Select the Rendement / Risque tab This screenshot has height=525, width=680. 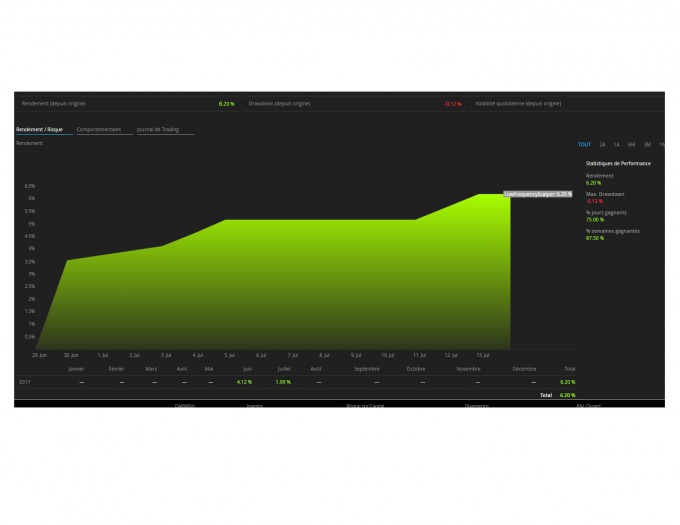[x=39, y=129]
